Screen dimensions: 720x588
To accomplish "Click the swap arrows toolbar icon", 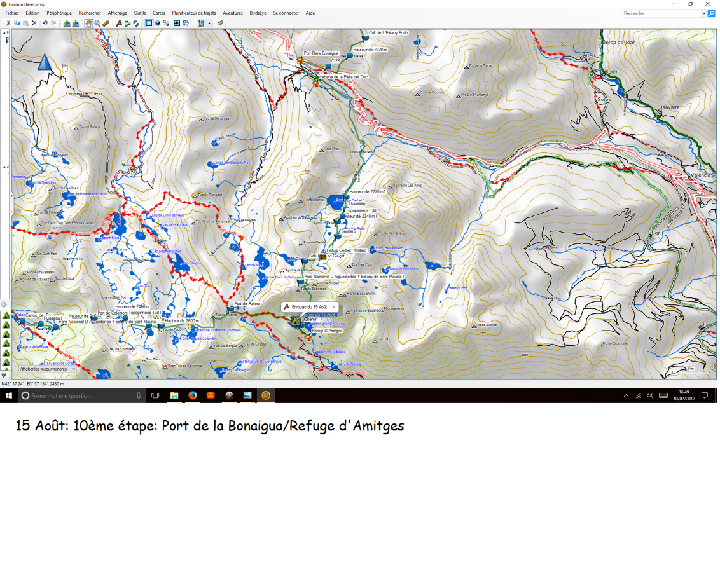I will tap(186, 23).
